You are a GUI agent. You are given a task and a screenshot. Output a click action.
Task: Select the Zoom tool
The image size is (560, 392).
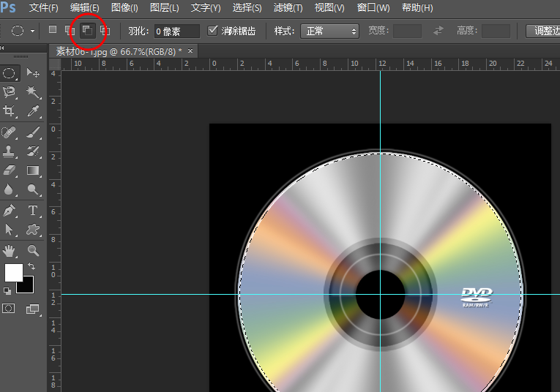[33, 251]
